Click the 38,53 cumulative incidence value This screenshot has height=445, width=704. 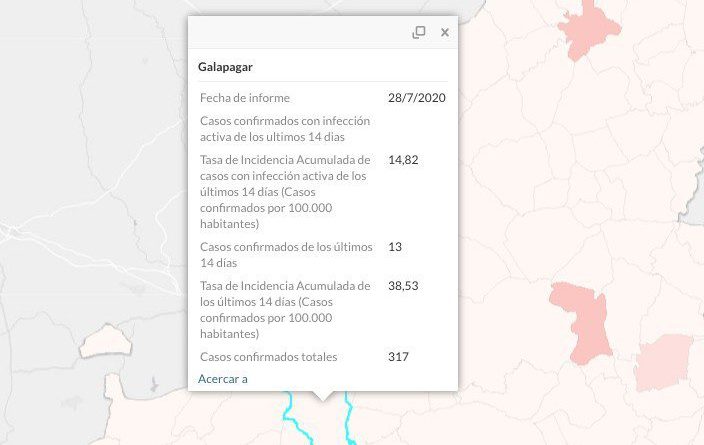click(403, 286)
